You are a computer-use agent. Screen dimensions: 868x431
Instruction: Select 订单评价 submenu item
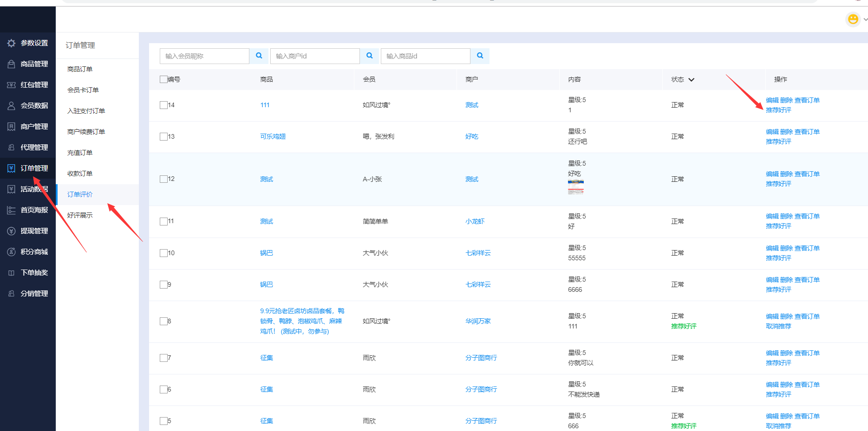pyautogui.click(x=80, y=194)
